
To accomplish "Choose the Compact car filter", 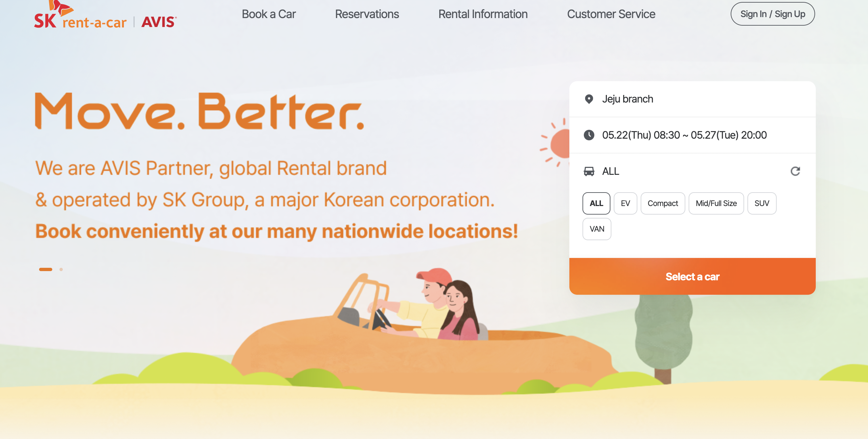I will 662,203.
